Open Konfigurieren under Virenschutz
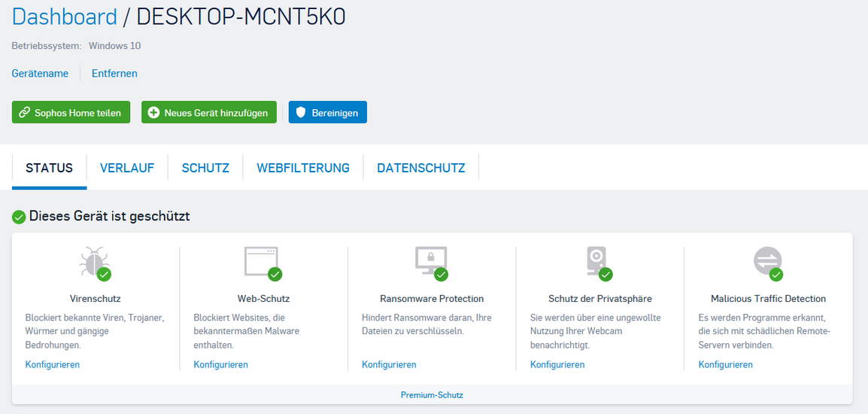 tap(53, 364)
